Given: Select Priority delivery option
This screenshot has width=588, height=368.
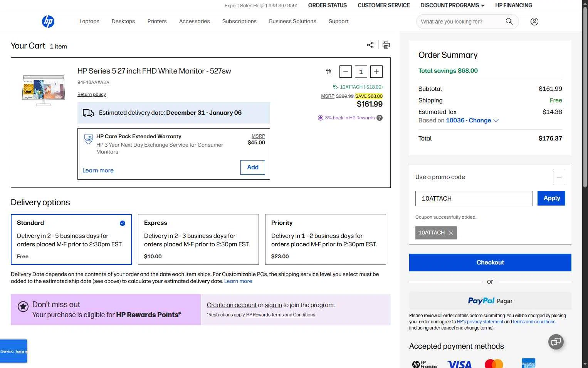Looking at the screenshot, I should [326, 239].
